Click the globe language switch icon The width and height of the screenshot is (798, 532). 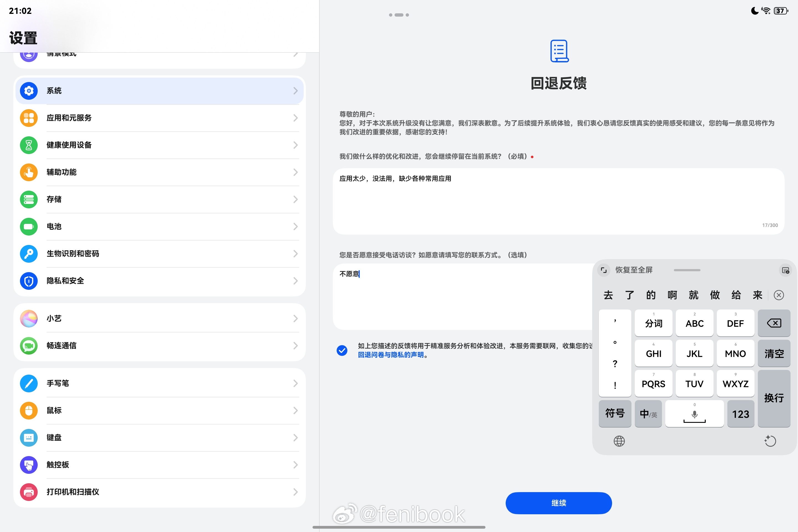(x=619, y=441)
